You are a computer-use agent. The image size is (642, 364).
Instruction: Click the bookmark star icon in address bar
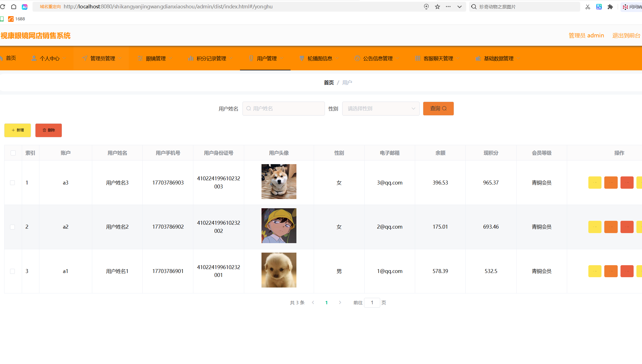[437, 7]
